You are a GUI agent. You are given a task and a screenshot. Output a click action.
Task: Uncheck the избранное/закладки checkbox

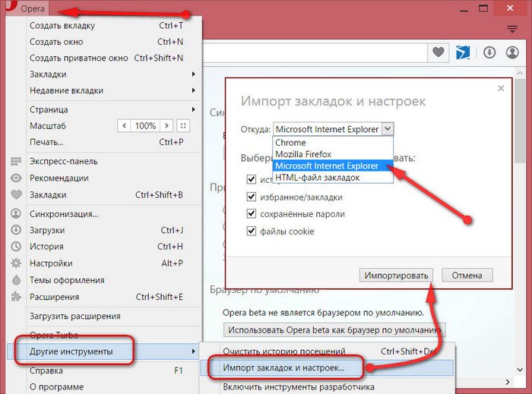(252, 197)
